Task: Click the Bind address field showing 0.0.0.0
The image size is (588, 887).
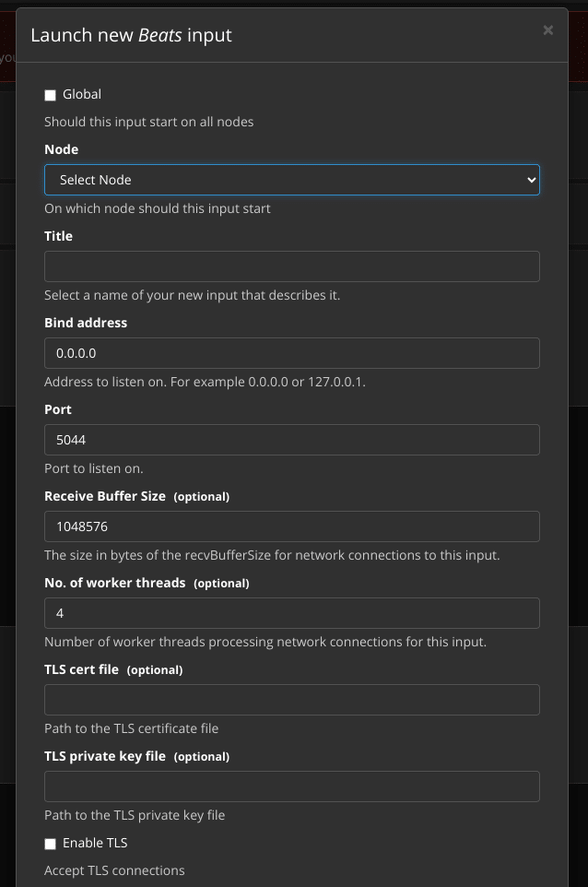Action: point(292,353)
